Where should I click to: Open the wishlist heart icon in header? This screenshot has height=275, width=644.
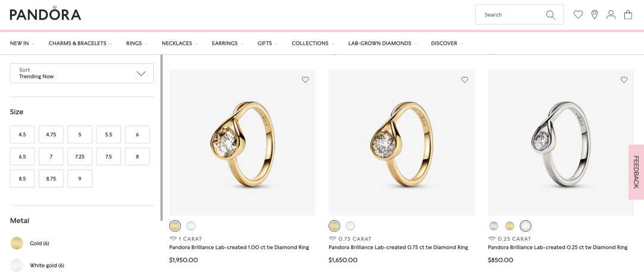pos(578,15)
